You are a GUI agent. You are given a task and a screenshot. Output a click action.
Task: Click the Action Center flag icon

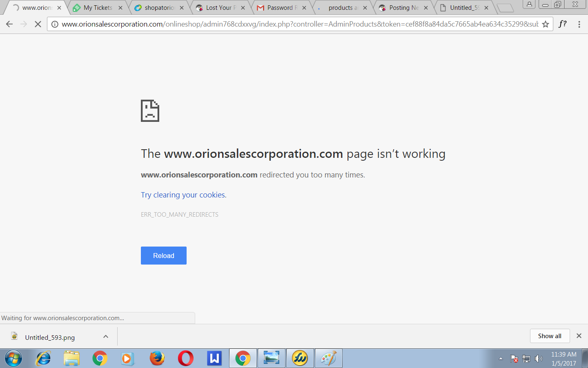point(514,359)
